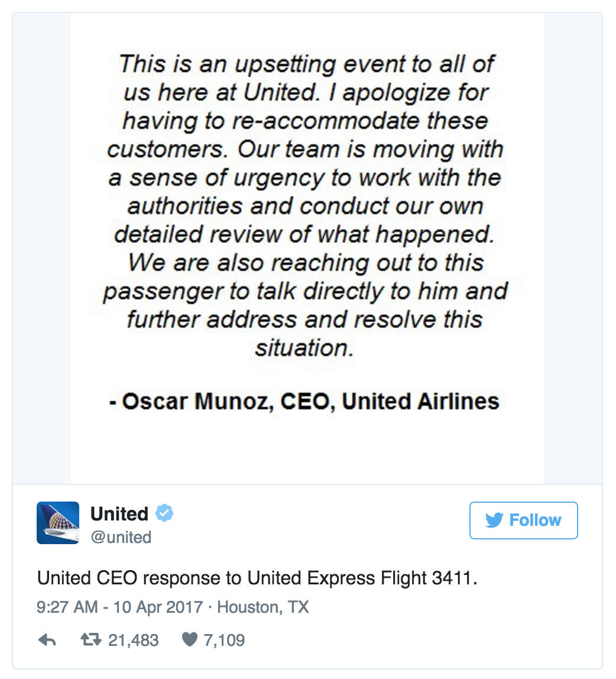Click the "This is an upsetting event" opening line
Viewport: 616px width, 679px height.
click(306, 64)
